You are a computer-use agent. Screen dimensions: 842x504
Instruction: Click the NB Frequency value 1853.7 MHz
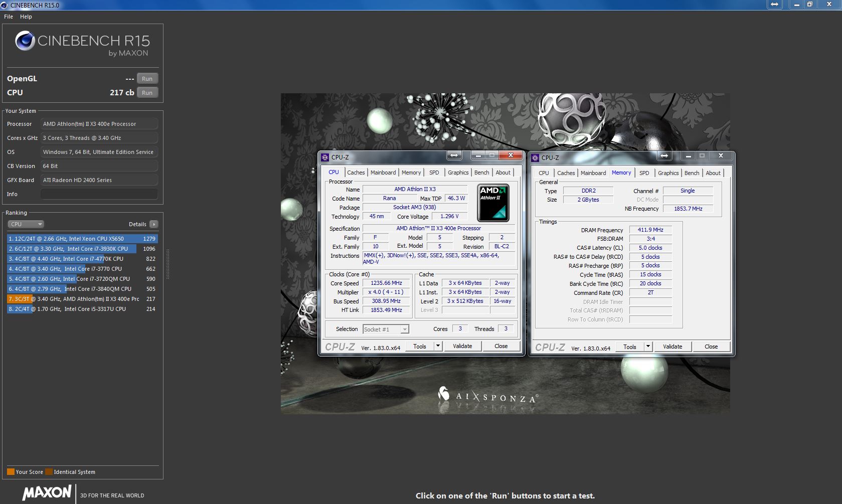tap(688, 209)
